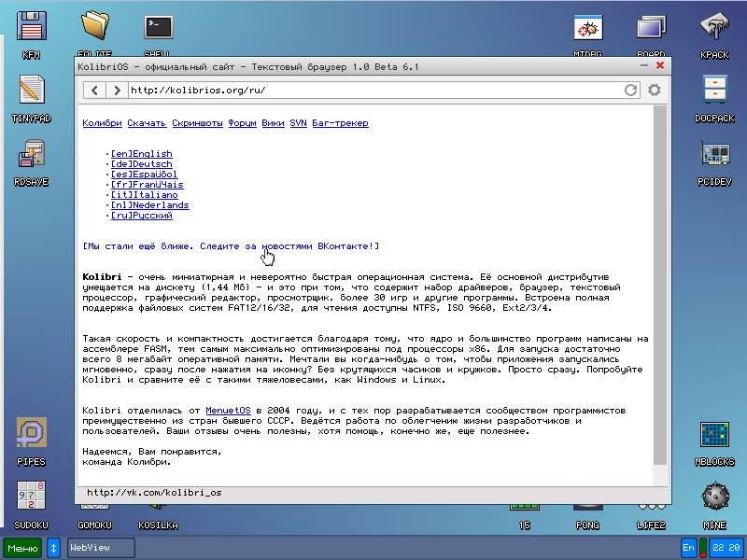This screenshot has width=747, height=560.
Task: Click the browser forward arrow button
Action: pos(116,90)
